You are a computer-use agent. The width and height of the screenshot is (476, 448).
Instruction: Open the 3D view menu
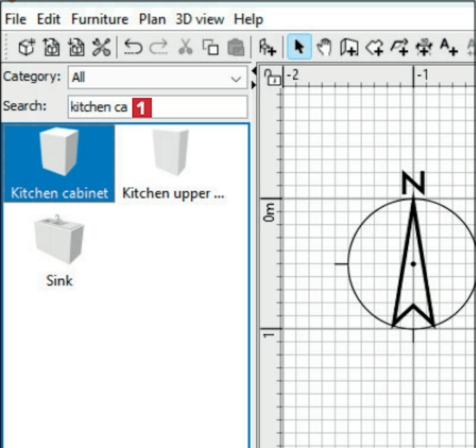point(200,19)
